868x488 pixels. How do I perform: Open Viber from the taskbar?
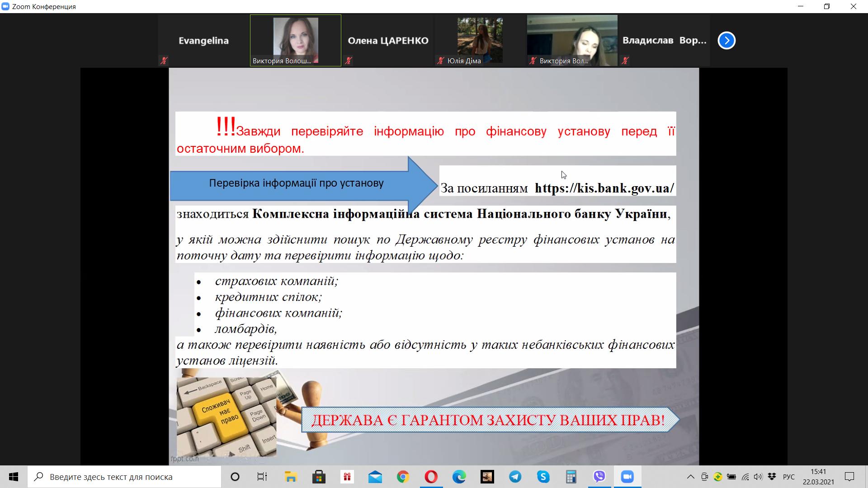coord(599,477)
